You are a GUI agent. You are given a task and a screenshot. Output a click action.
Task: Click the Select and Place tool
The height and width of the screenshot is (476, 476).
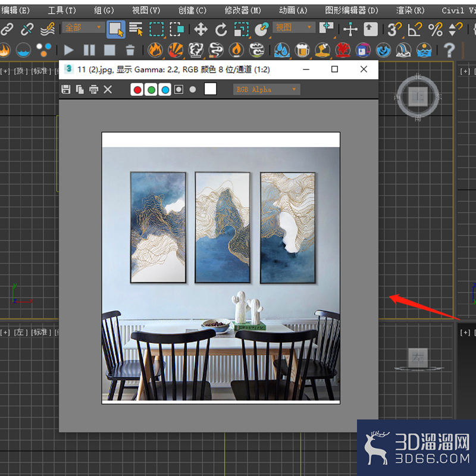[261, 29]
